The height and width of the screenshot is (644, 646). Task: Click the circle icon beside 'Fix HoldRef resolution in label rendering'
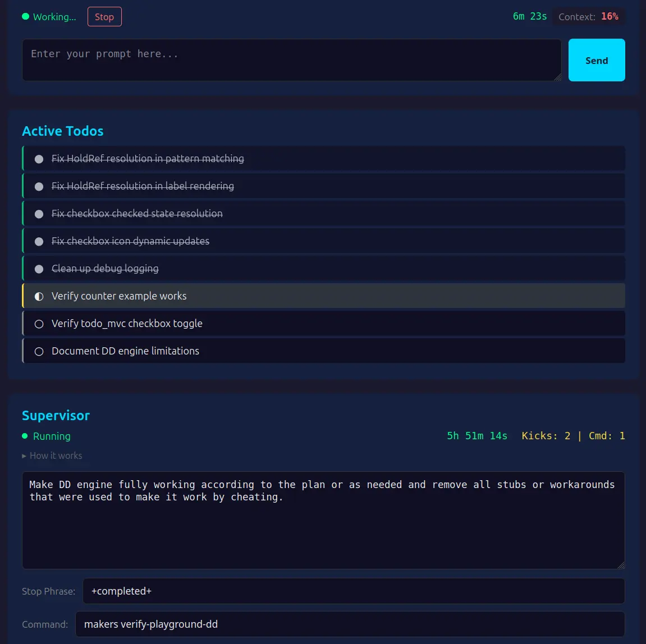click(x=39, y=186)
